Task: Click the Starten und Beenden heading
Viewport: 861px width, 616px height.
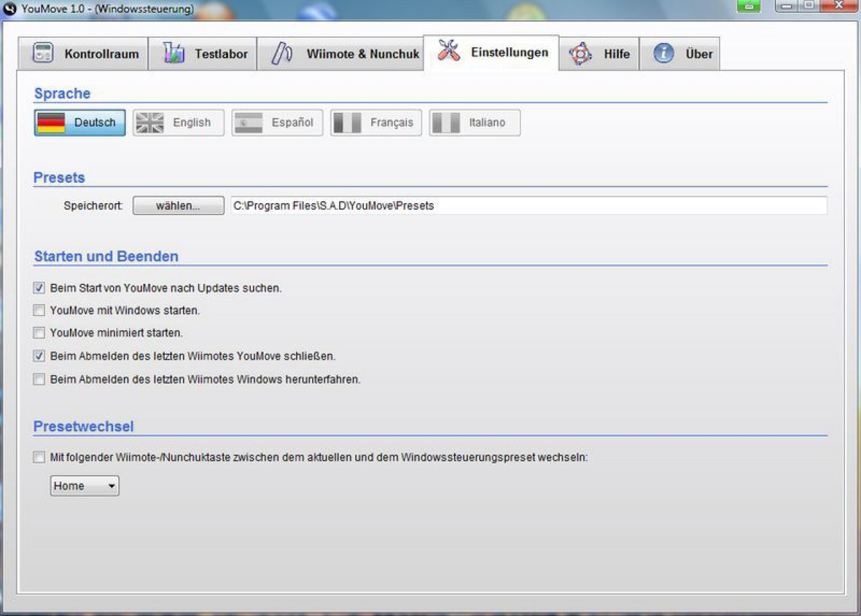Action: pyautogui.click(x=106, y=256)
